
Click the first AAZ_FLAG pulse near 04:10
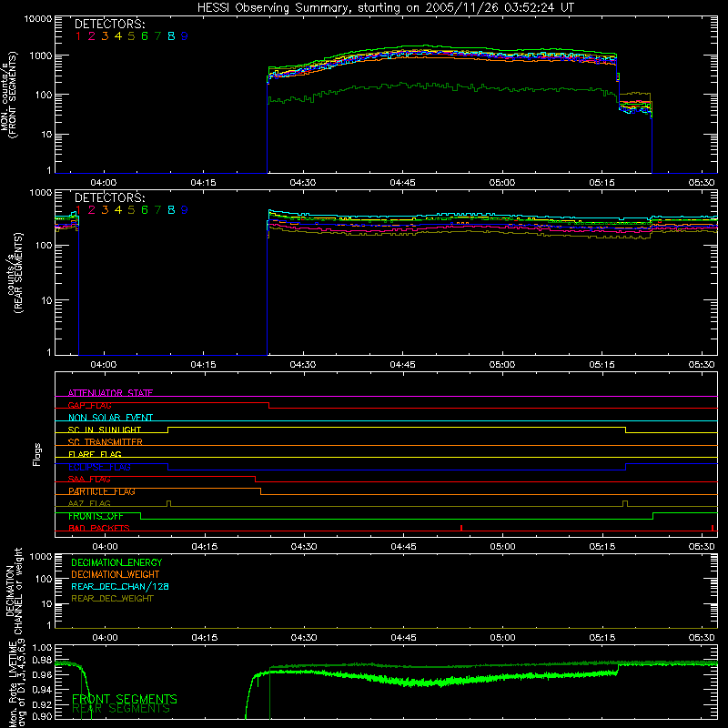point(168,504)
